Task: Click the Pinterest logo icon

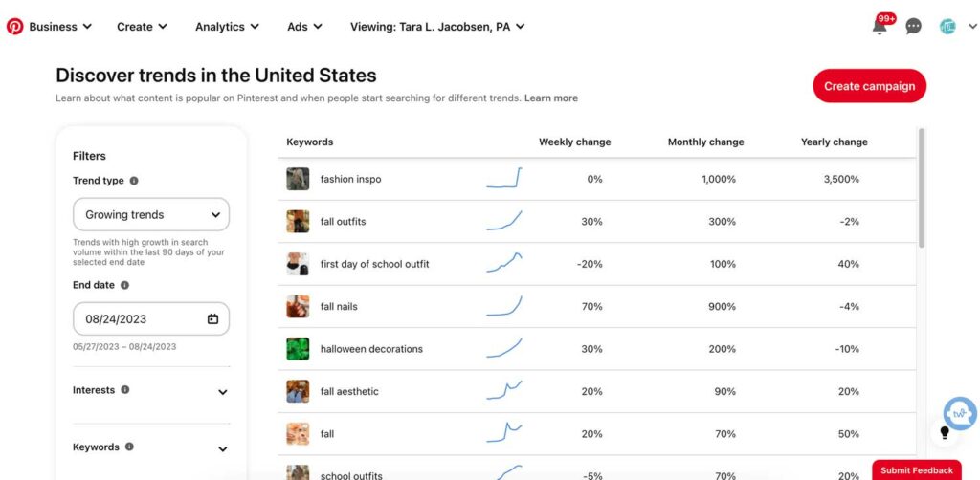Action: click(14, 26)
